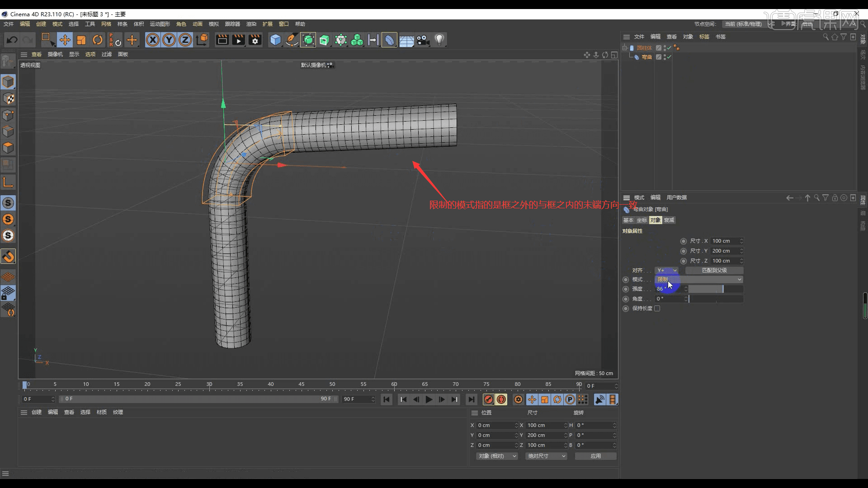Open the 文件 menu
Screen dimensions: 868x488
(x=9, y=24)
